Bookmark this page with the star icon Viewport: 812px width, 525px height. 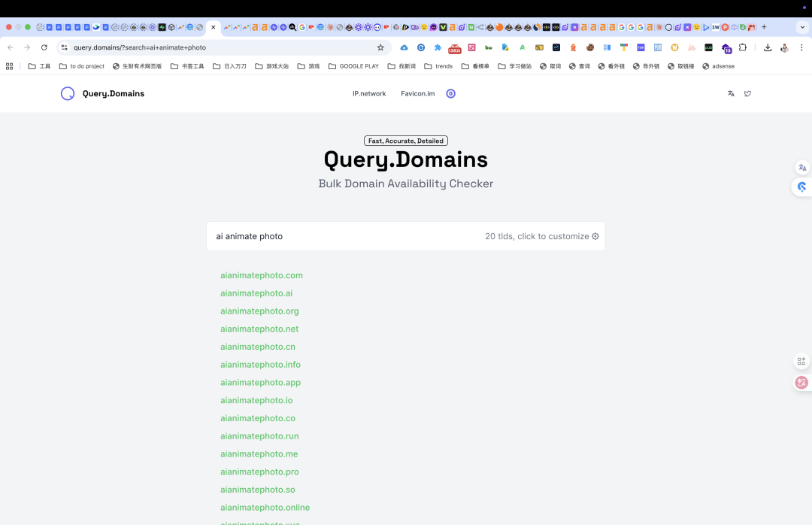point(380,47)
